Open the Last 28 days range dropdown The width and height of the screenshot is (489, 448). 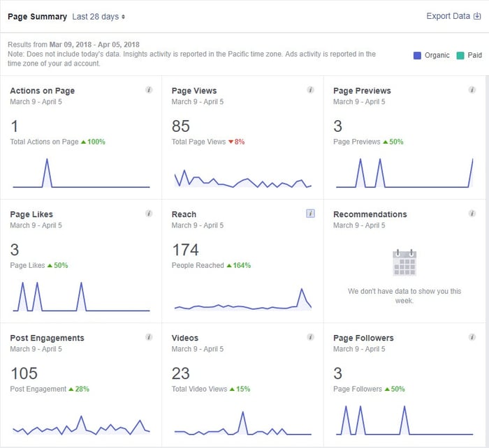[x=98, y=17]
